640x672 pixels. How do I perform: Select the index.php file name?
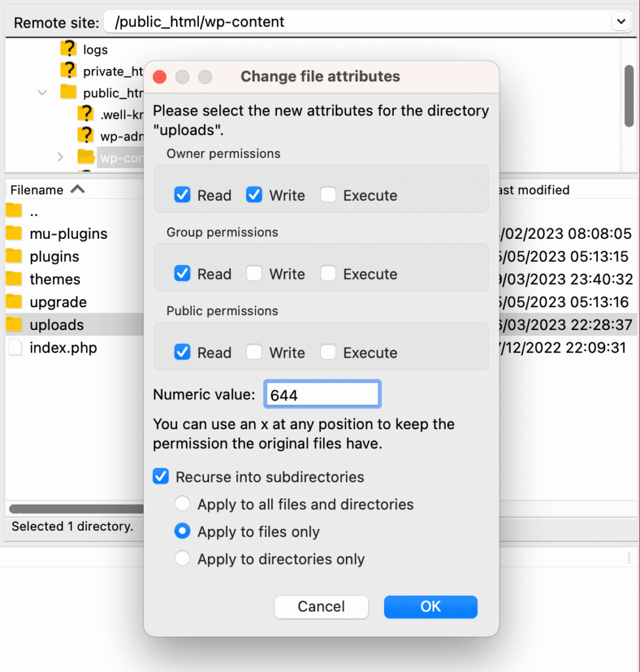click(x=63, y=348)
